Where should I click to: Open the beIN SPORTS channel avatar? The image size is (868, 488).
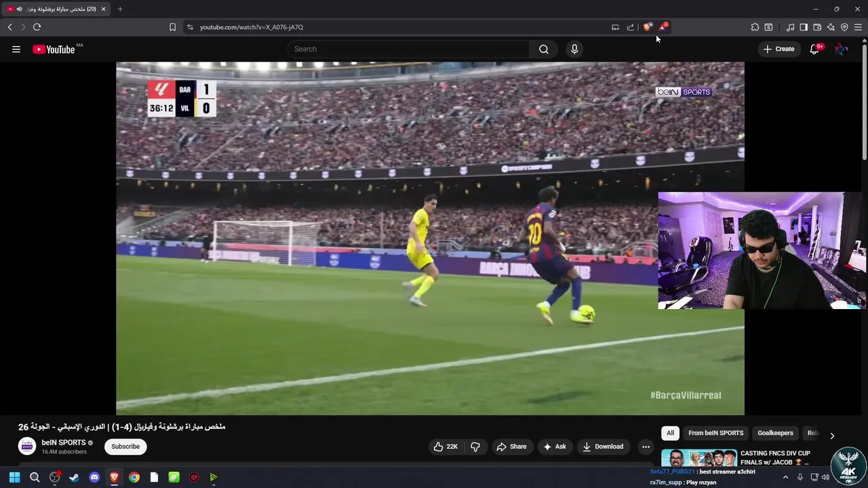tap(27, 446)
